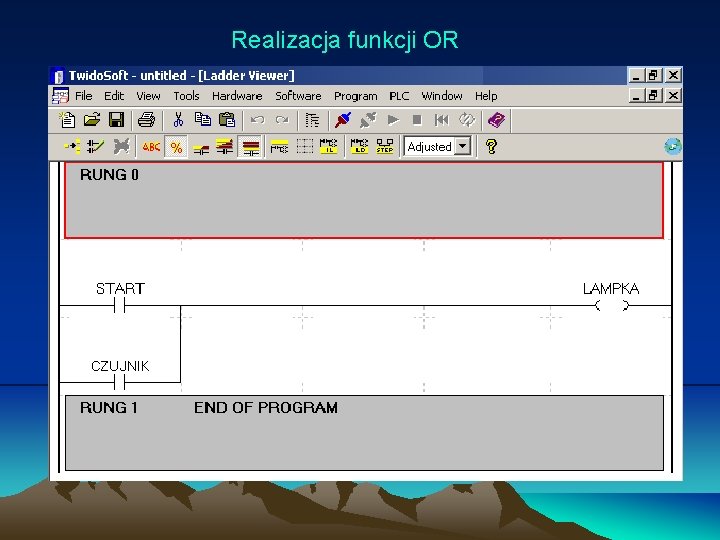Cut selection with the scissors icon

click(178, 120)
